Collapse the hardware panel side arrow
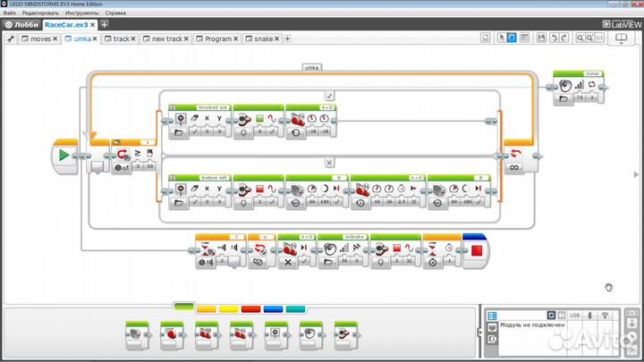 pos(479,332)
